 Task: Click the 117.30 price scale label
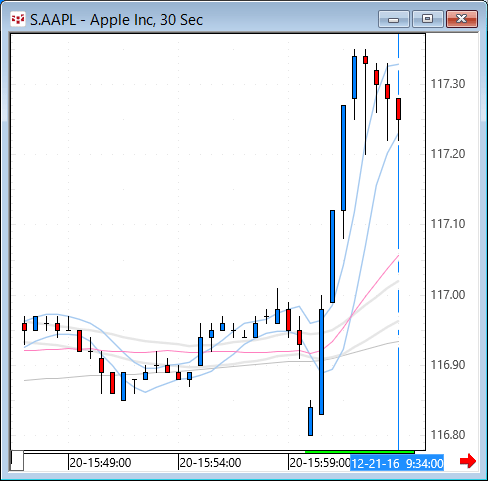pyautogui.click(x=448, y=84)
